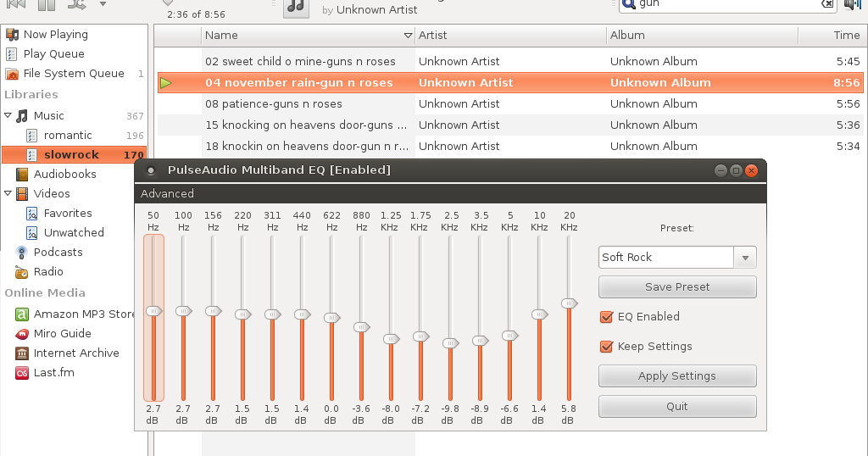868x456 pixels.
Task: Click the 2.5 KHz band slider handle
Action: click(451, 343)
